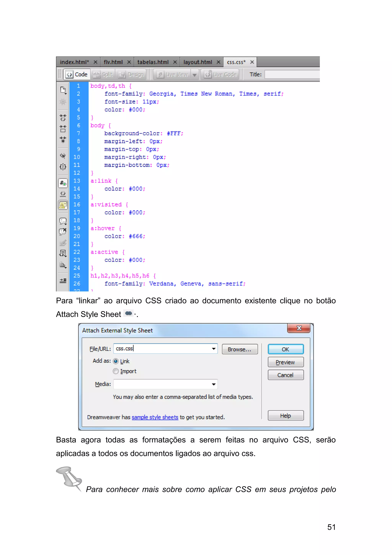Click code line 'background-color: #FFF;'
The width and height of the screenshot is (392, 555).
tap(144, 133)
